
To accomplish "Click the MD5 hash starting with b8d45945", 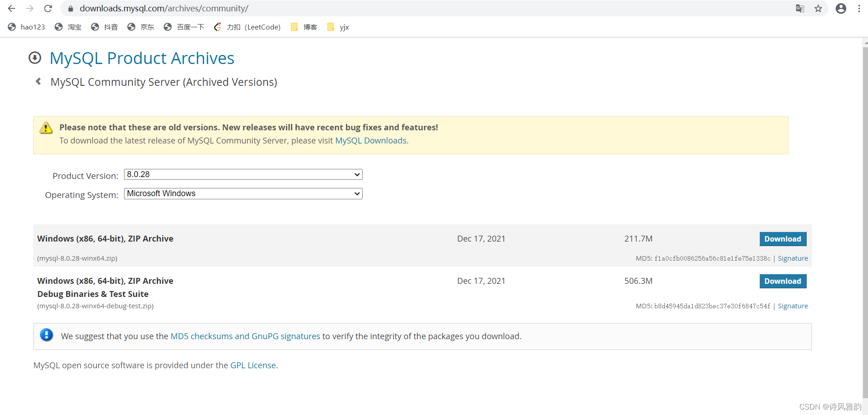I will click(713, 306).
